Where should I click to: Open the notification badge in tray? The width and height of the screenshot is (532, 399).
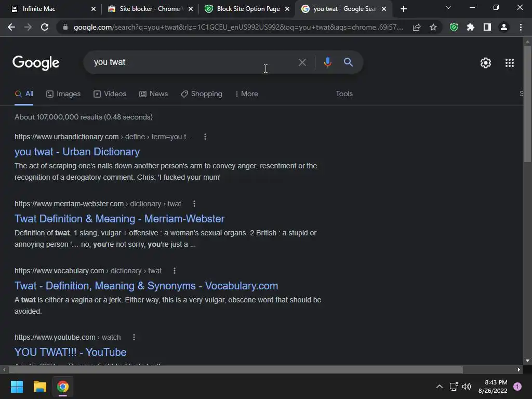tap(517, 387)
